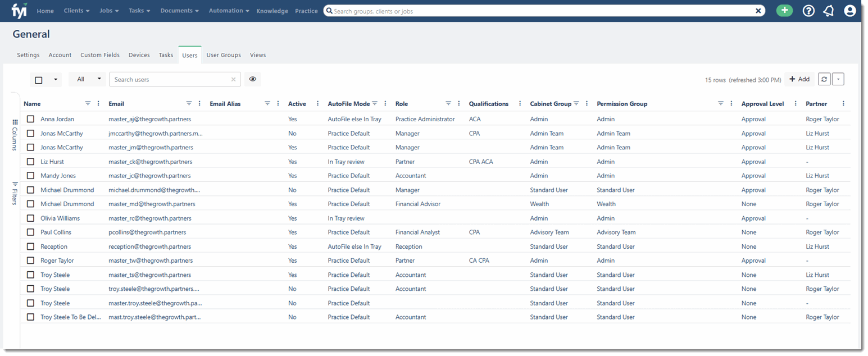
Task: Open notifications via the bell icon
Action: 828,10
